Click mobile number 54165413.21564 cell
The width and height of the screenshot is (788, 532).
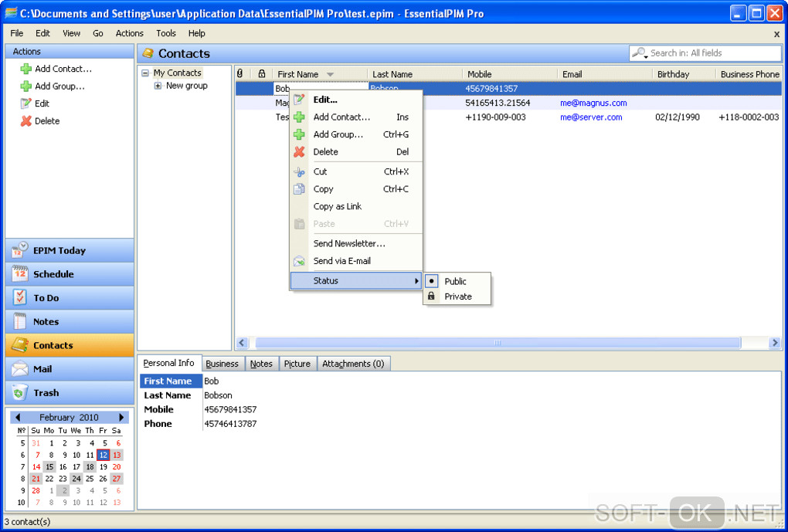click(x=498, y=103)
